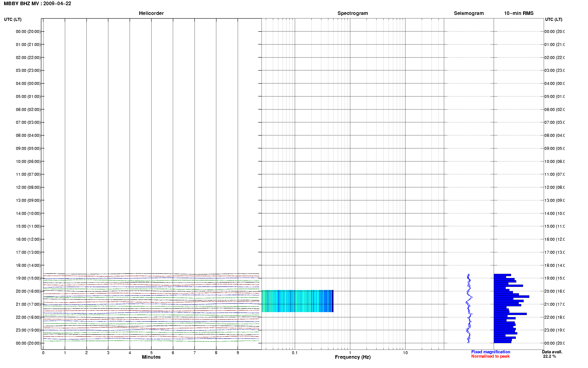Click the left '21:00 (17:00)' time label
The width and height of the screenshot is (588, 368).
point(28,304)
